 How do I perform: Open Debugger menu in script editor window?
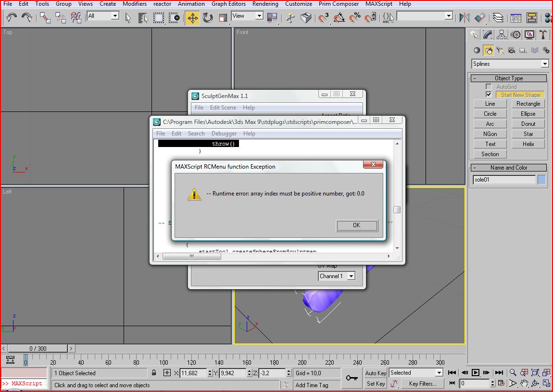[x=224, y=134]
